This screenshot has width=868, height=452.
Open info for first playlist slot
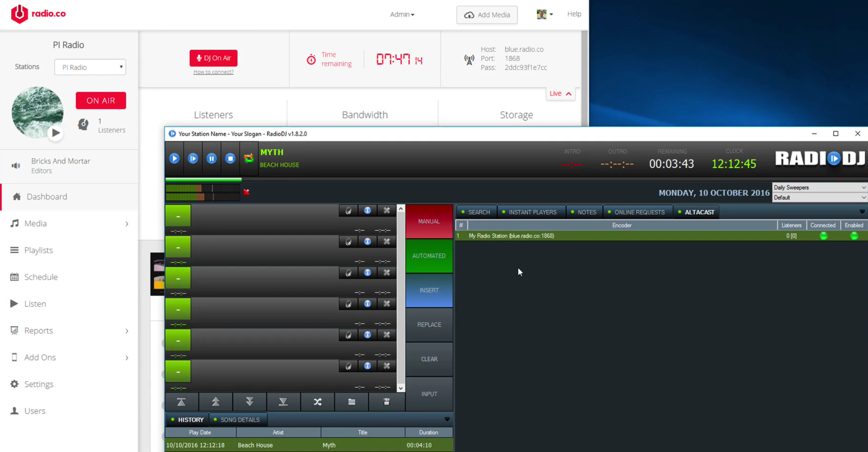367,211
